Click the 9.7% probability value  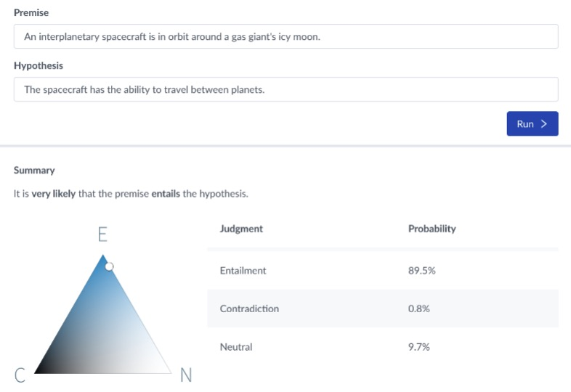pos(419,347)
